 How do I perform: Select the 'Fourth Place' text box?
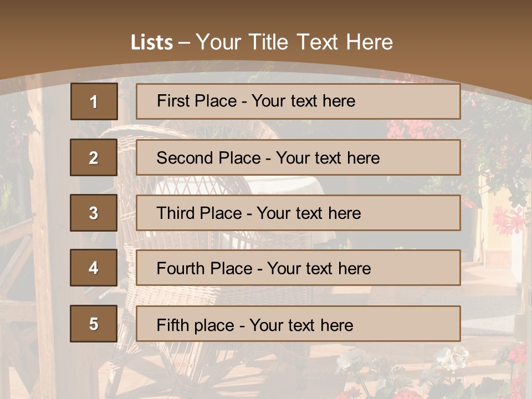tap(298, 268)
